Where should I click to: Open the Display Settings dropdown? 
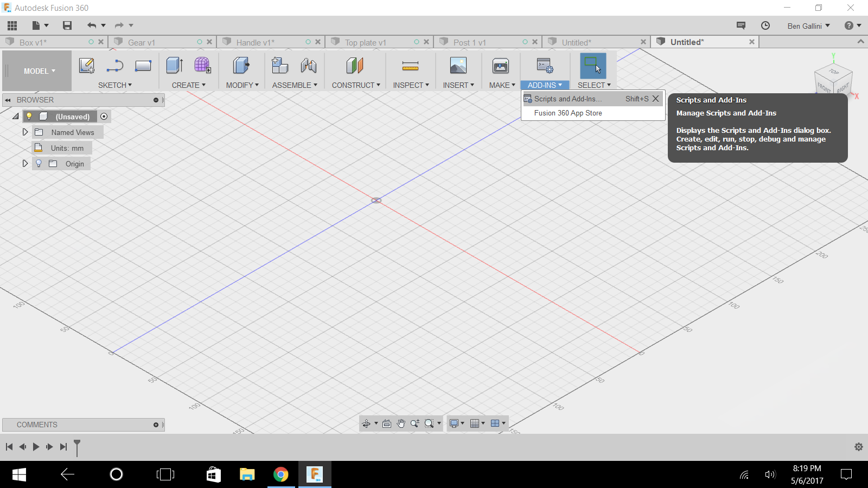click(x=457, y=423)
